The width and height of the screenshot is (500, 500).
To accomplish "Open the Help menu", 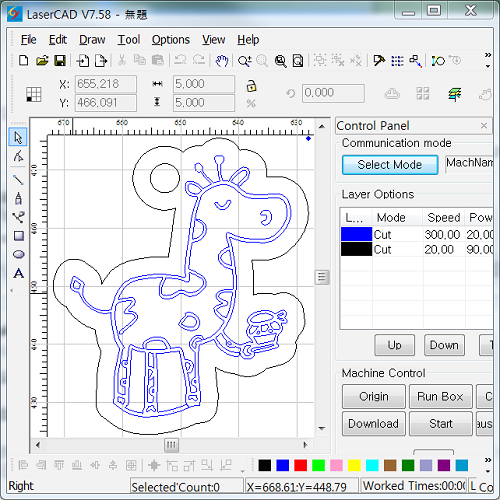I will pos(248,40).
